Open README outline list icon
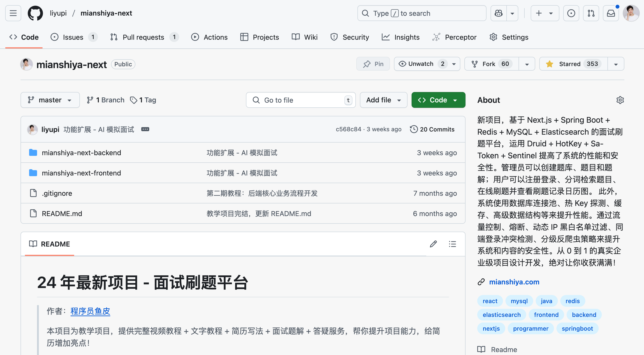 tap(452, 244)
